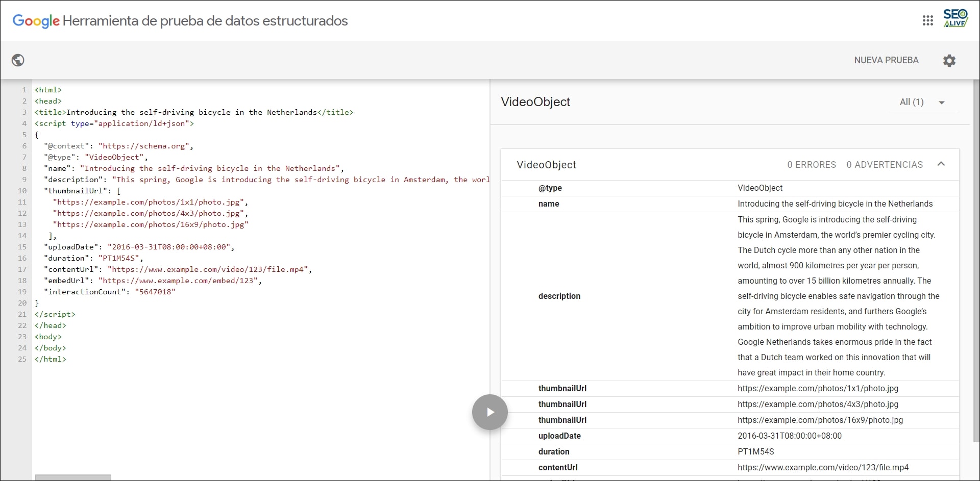Open the Google apps launcher grid
The image size is (980, 481).
point(928,20)
